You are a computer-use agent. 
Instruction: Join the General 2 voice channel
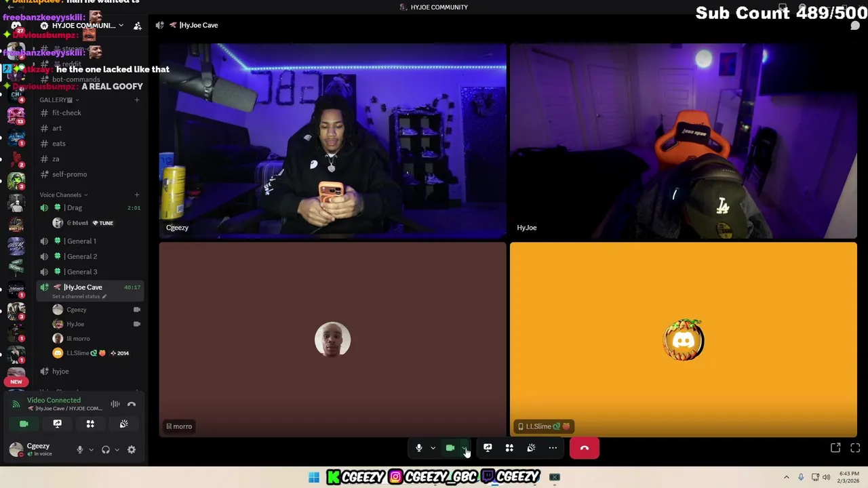tap(90, 256)
